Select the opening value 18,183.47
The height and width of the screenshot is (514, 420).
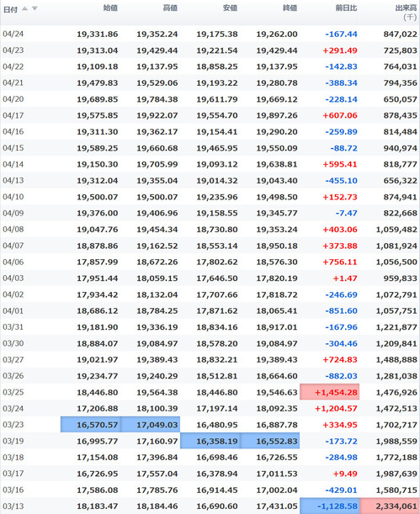[98, 506]
